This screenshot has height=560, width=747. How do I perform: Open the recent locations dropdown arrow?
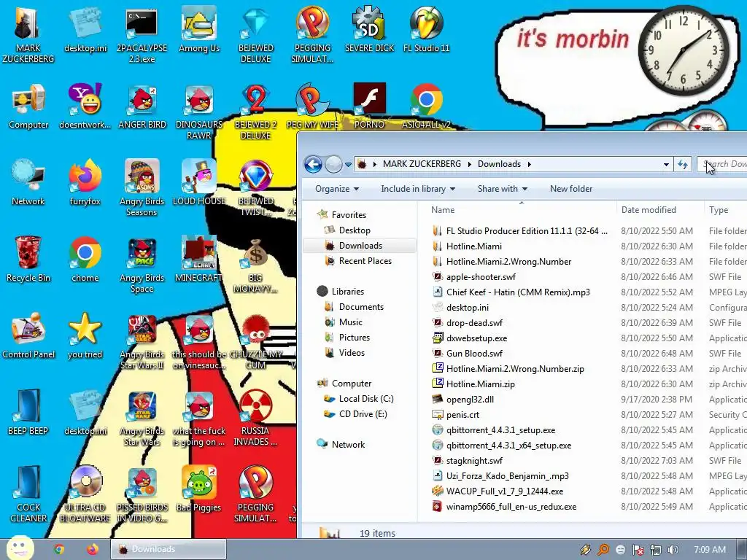point(348,164)
